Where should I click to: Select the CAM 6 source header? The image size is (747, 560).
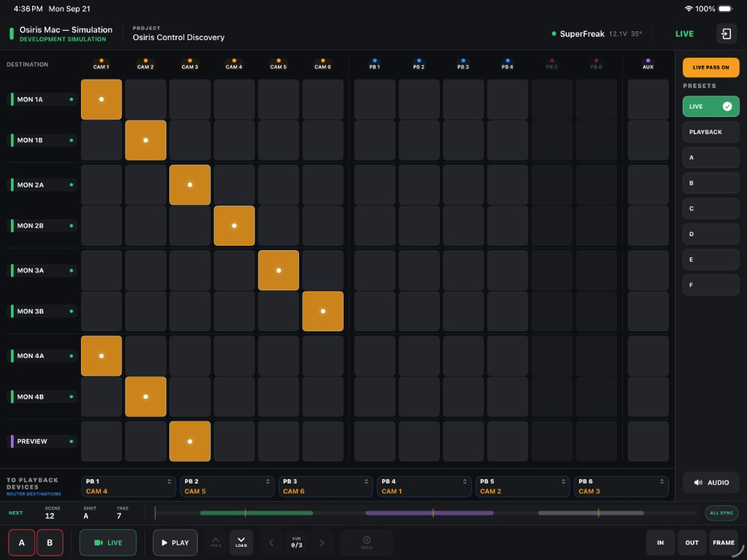[x=322, y=64]
